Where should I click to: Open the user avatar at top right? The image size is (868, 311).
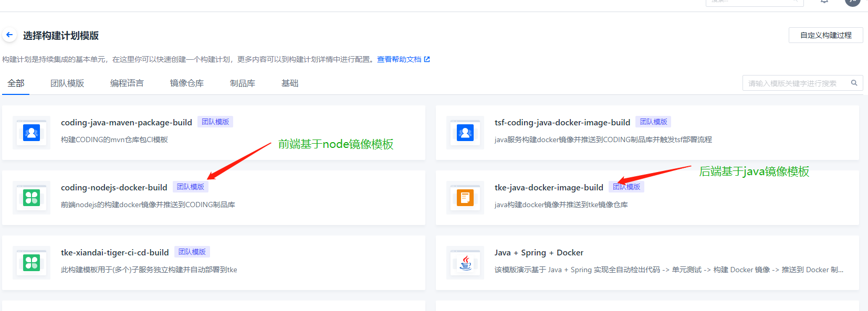[853, 2]
